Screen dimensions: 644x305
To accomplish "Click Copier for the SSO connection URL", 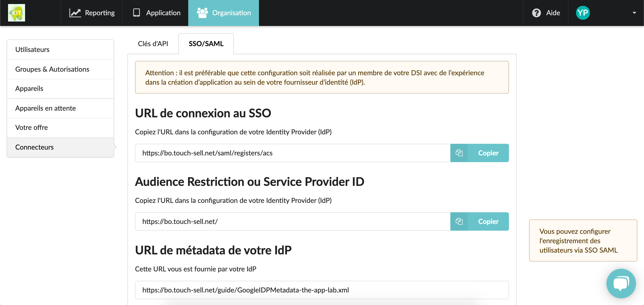I will 488,153.
